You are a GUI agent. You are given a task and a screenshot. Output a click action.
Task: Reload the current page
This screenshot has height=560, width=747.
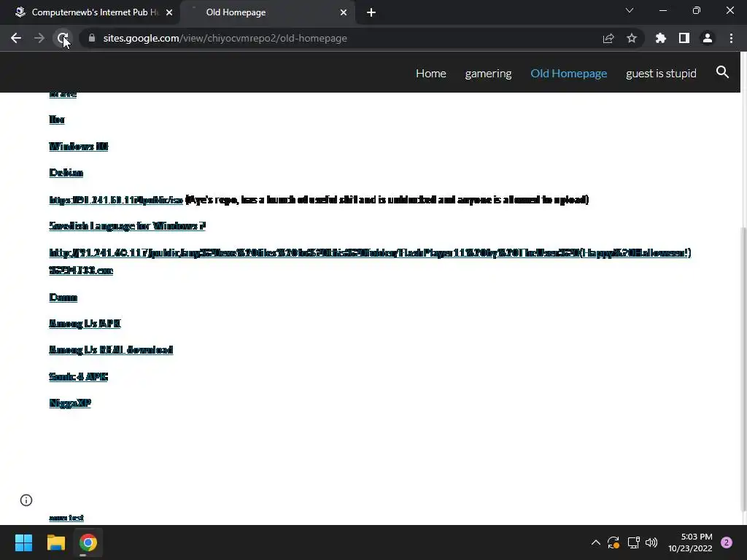tap(63, 38)
